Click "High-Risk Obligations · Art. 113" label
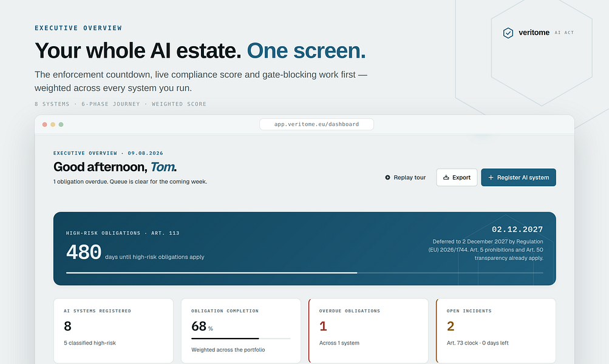This screenshot has width=609, height=364. coord(123,233)
